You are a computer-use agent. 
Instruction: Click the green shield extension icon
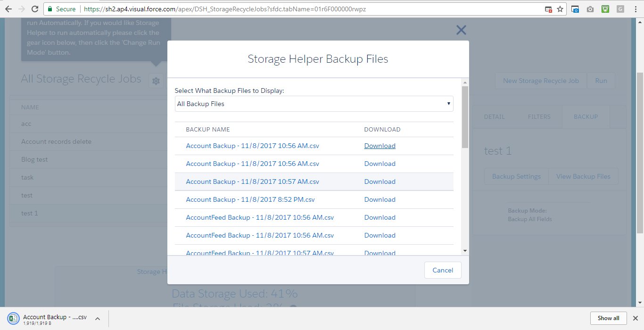coord(605,9)
